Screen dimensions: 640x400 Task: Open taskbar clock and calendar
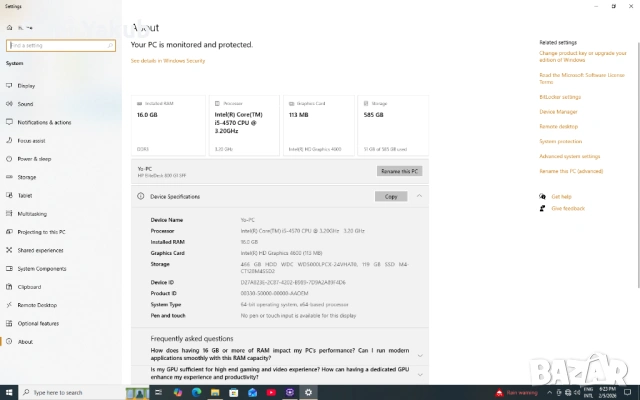[x=607, y=393]
